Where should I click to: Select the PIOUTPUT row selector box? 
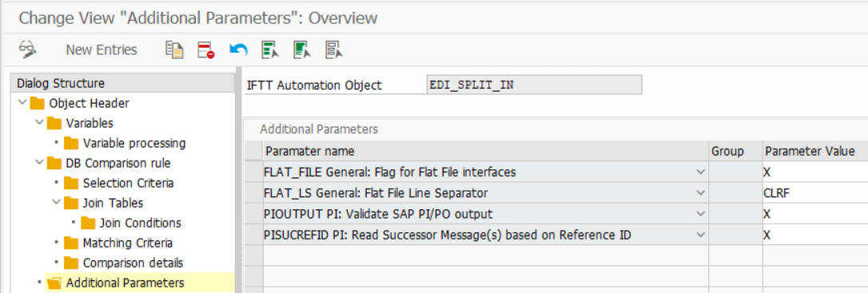[x=254, y=214]
